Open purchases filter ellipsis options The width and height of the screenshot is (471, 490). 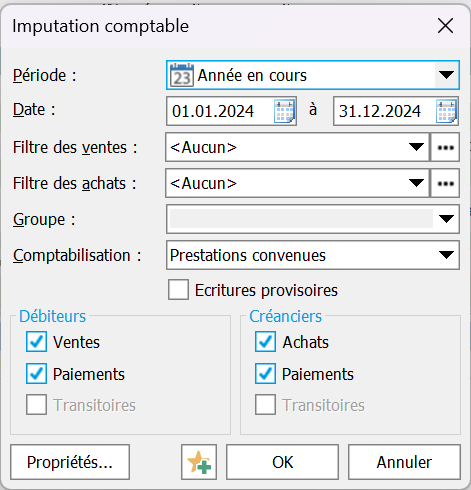[x=445, y=183]
